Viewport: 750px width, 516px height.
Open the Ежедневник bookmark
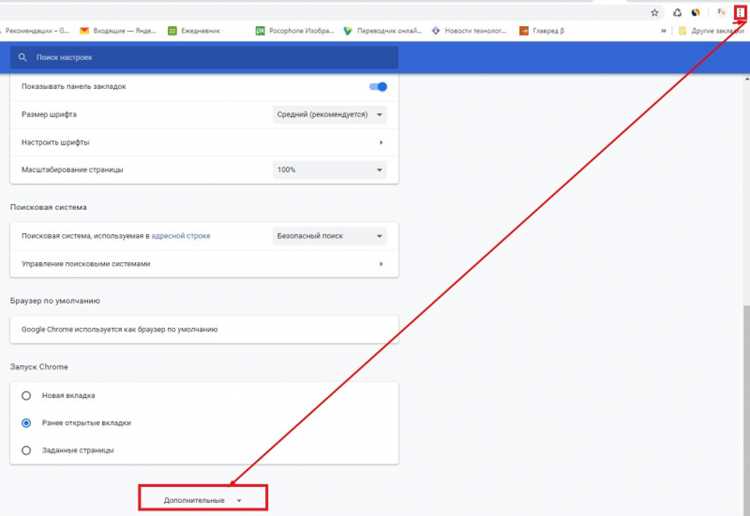click(194, 31)
